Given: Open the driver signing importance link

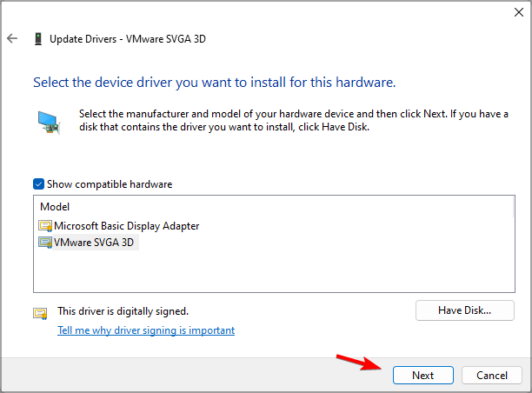Looking at the screenshot, I should coord(146,330).
